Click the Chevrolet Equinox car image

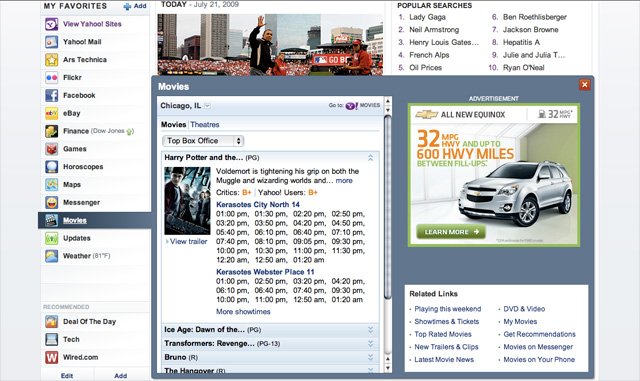tap(515, 193)
